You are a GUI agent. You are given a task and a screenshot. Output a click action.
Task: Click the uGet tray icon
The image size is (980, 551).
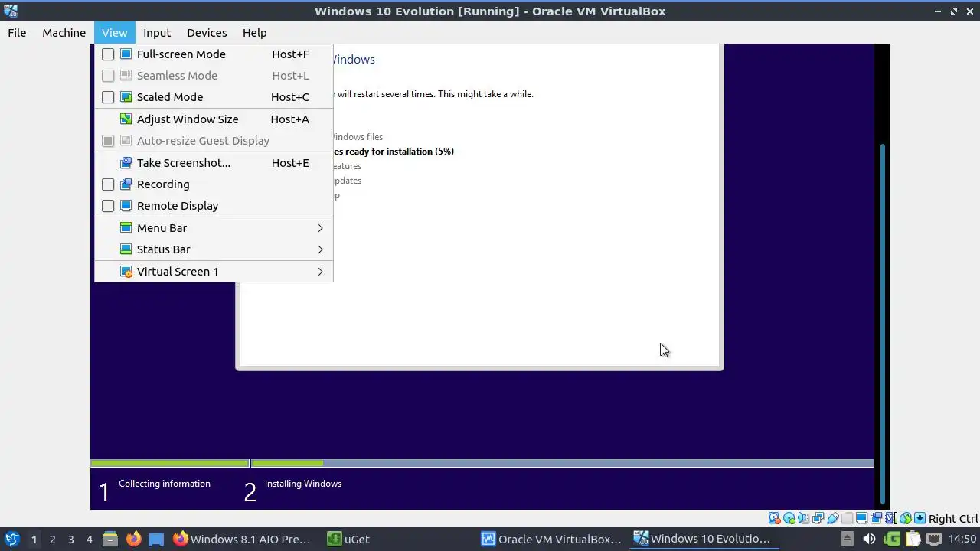coord(893,539)
